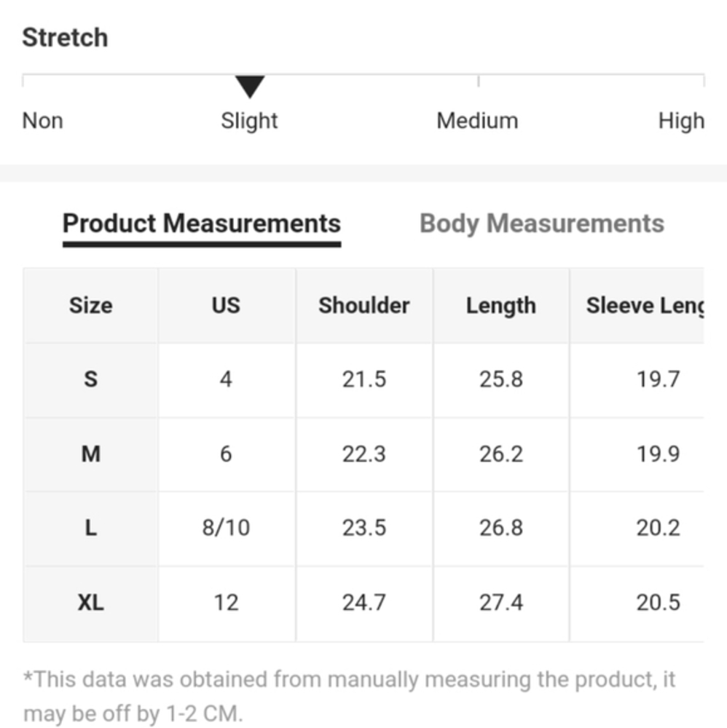Click the Medium stretch label

click(x=477, y=121)
